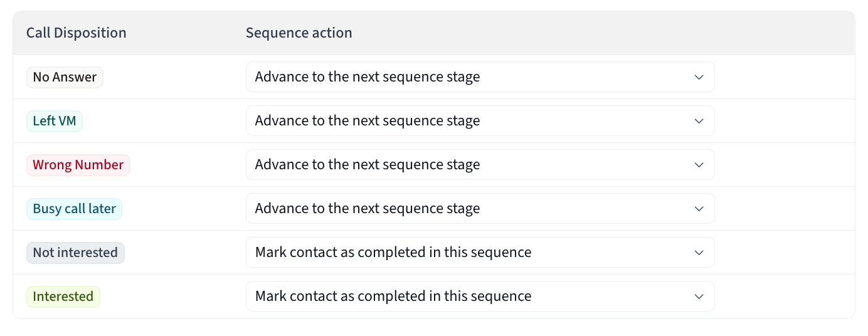Open the Left VM sequence action dropdown
The height and width of the screenshot is (336, 868).
coord(480,121)
